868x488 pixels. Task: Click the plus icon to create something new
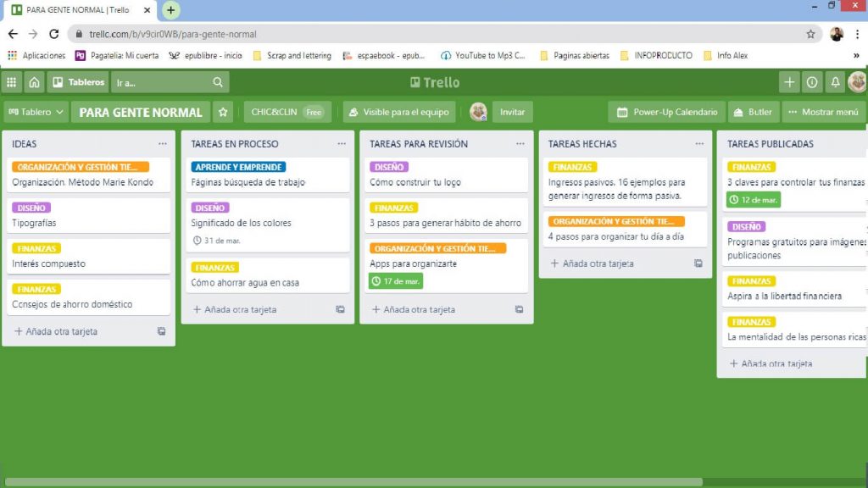tap(788, 81)
